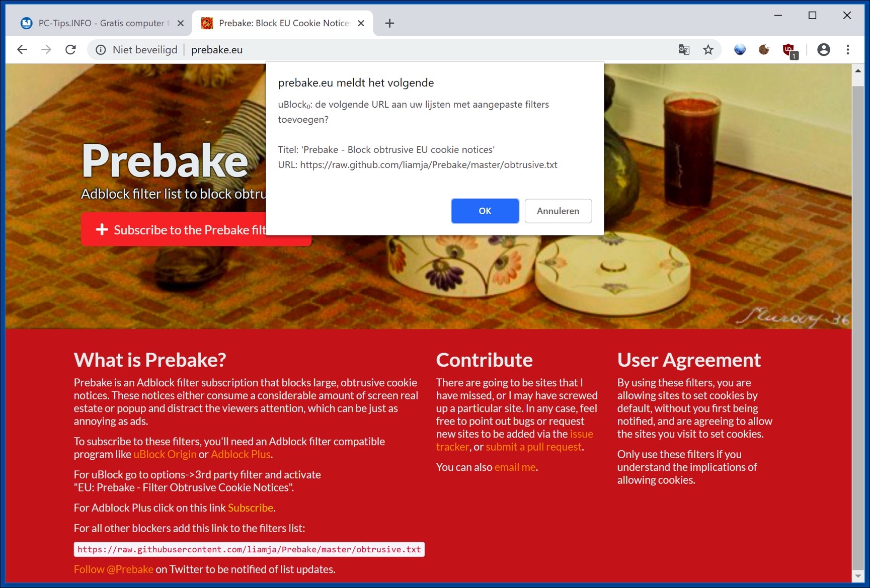The width and height of the screenshot is (870, 588).
Task: Cancel the dialog with Annuleren
Action: coord(558,211)
